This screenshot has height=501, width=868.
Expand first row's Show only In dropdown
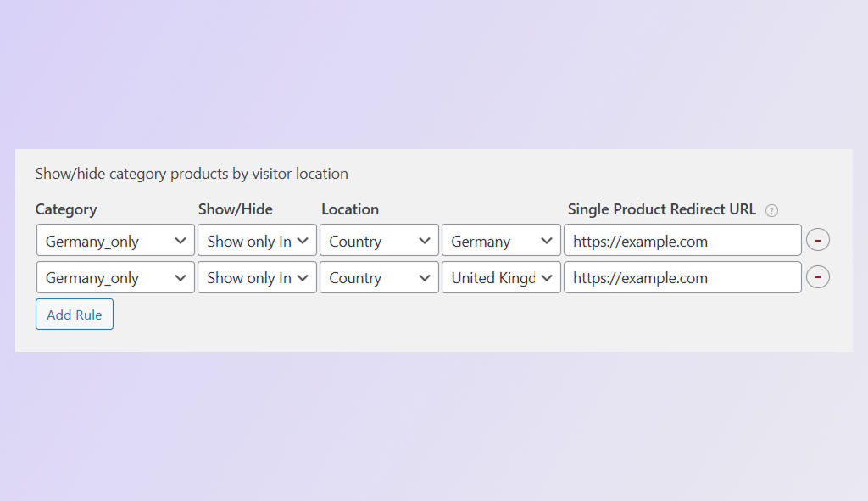point(257,241)
